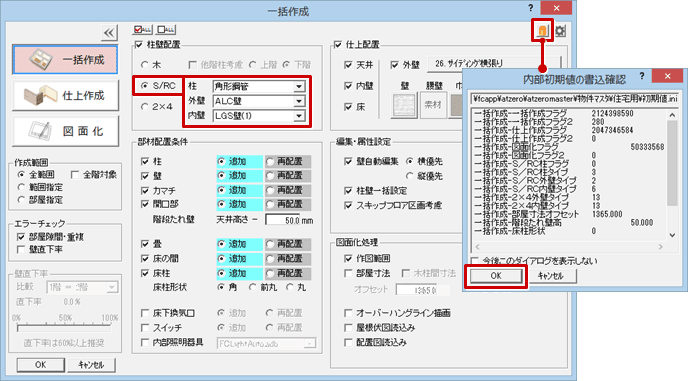
Task: Enable オーバーハングライン描画 checkbox
Action: (x=348, y=313)
